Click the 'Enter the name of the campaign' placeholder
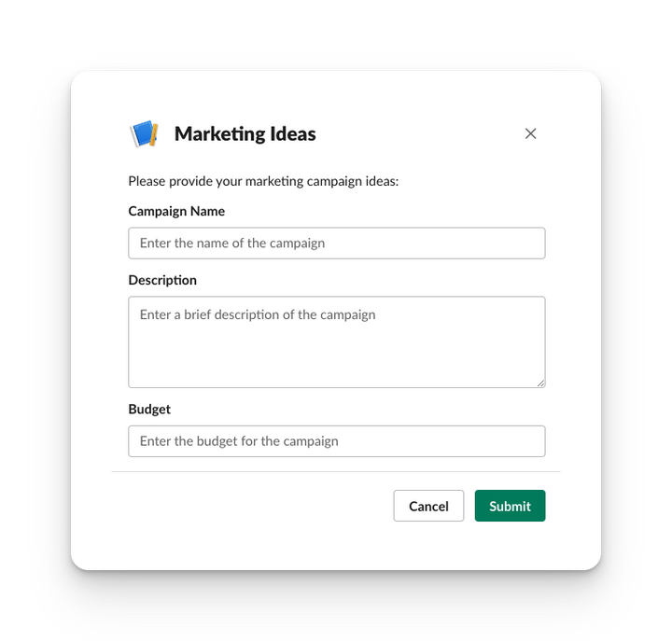This screenshot has width=672, height=641. 232,244
